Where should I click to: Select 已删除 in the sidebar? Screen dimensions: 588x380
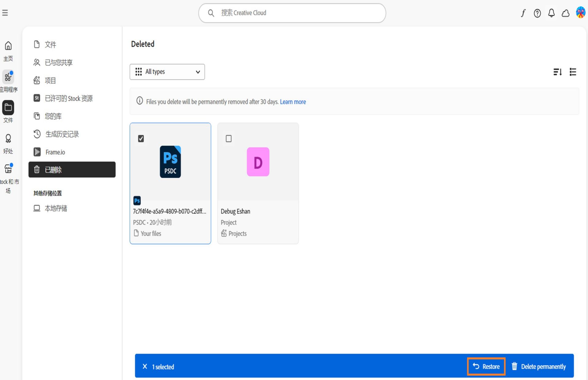tap(72, 169)
